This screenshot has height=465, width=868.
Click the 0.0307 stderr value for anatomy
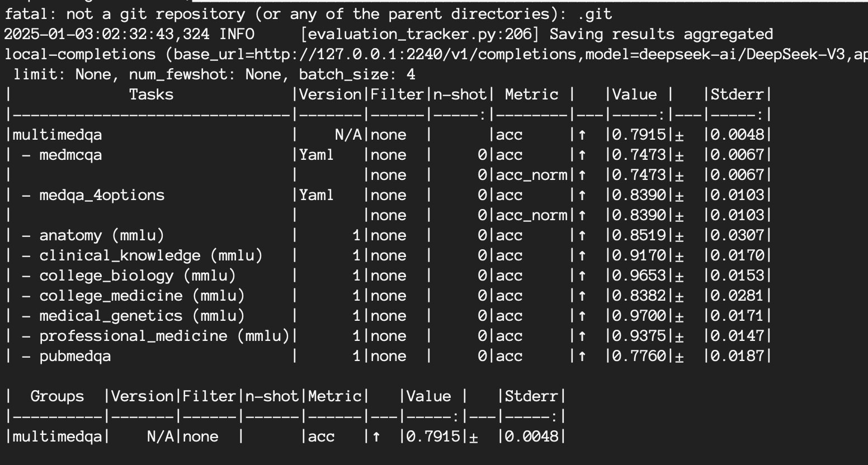(x=737, y=235)
